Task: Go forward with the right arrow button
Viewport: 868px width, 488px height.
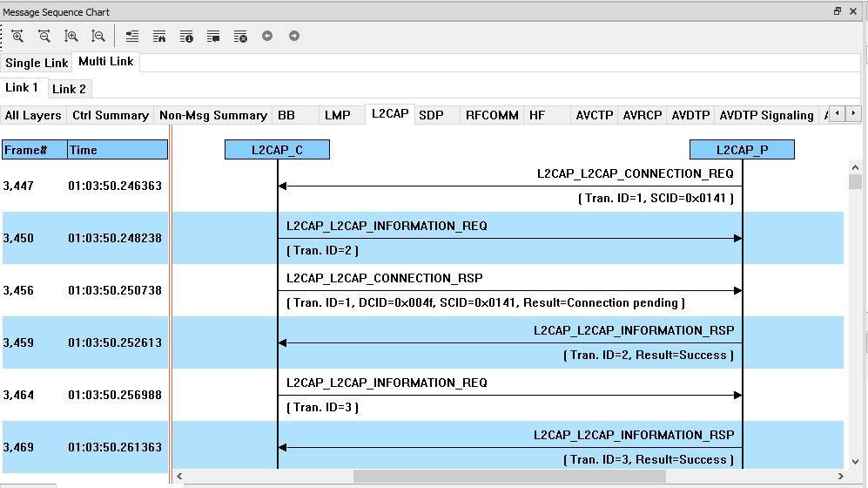Action: tap(294, 36)
